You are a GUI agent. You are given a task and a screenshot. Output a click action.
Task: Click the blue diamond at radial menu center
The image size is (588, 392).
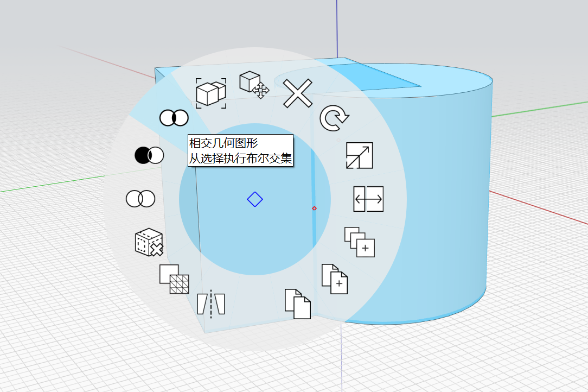coord(255,199)
